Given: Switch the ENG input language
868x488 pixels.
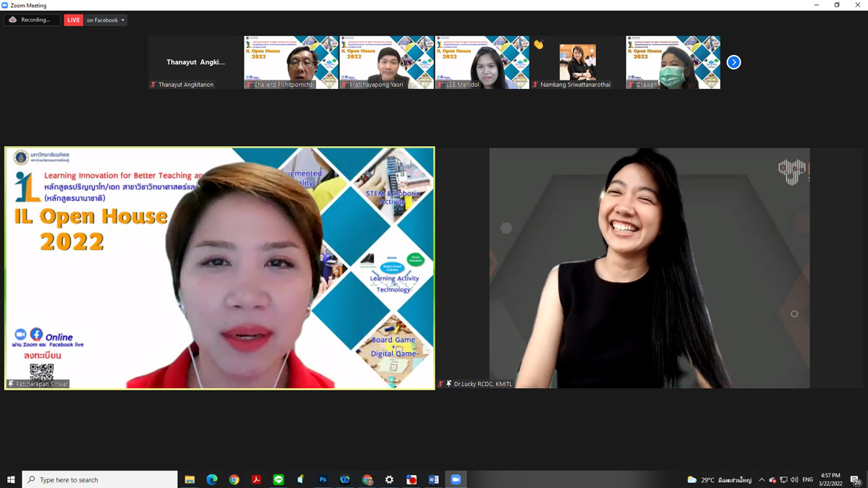Looking at the screenshot, I should coord(808,479).
